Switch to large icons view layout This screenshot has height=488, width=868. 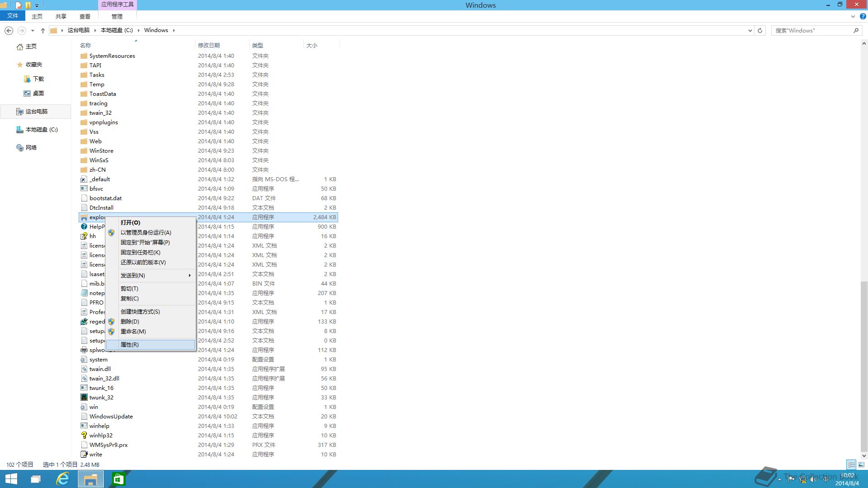click(861, 465)
